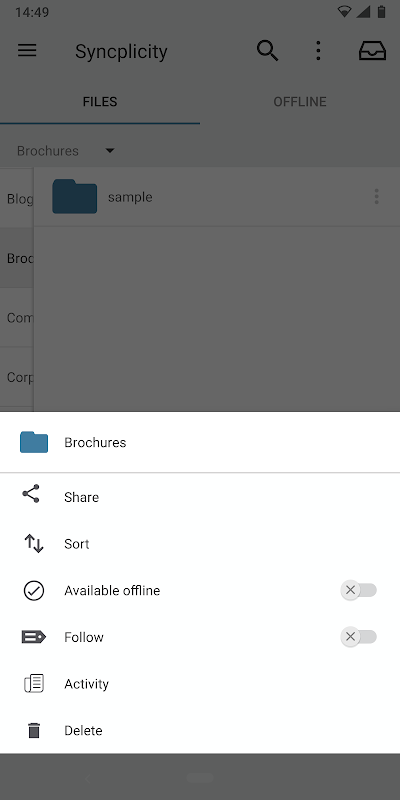The width and height of the screenshot is (400, 800).
Task: Open the top bar overflow menu
Action: [318, 51]
